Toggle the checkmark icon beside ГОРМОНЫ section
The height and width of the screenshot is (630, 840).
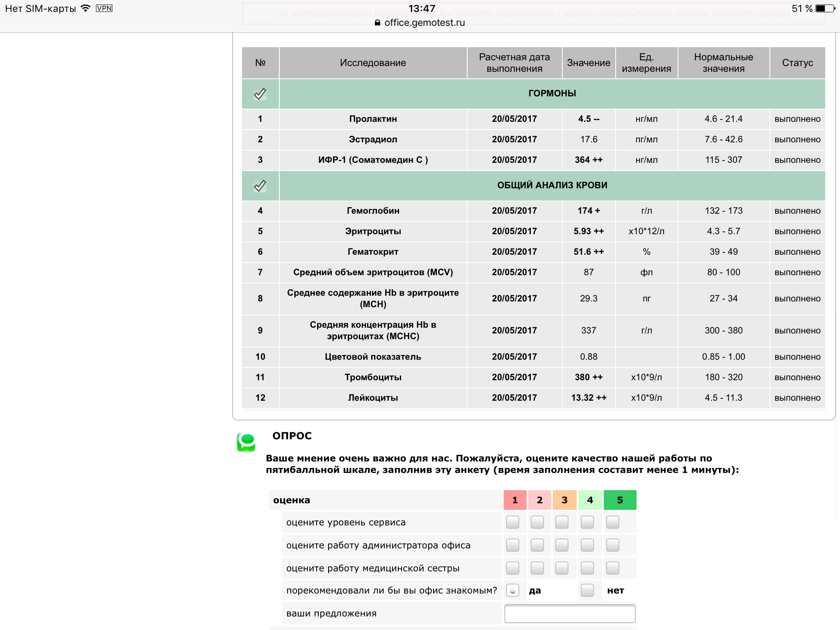click(x=260, y=93)
